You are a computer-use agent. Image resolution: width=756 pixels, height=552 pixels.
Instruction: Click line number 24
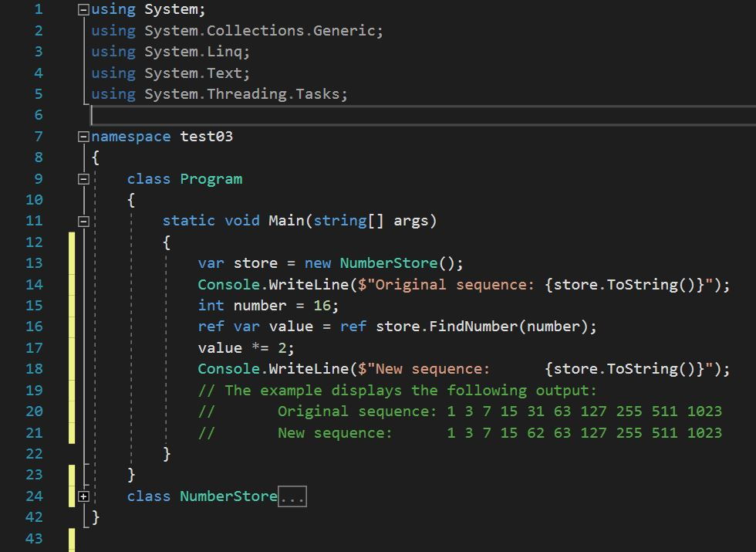tap(34, 496)
